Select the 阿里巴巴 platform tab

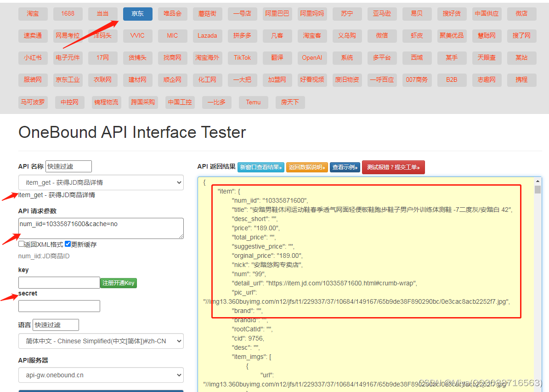pos(277,14)
